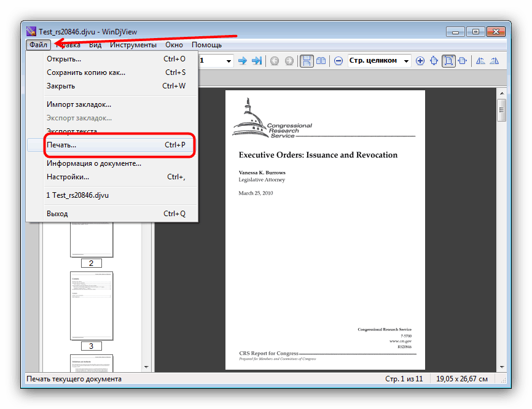
Task: Choose 'Сохранить копию как...' menu entry
Action: coord(86,72)
